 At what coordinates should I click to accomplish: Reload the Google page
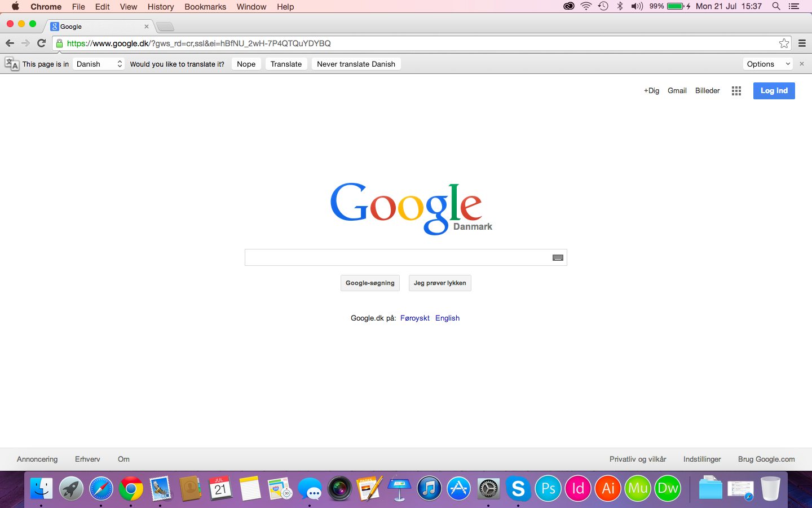point(41,43)
